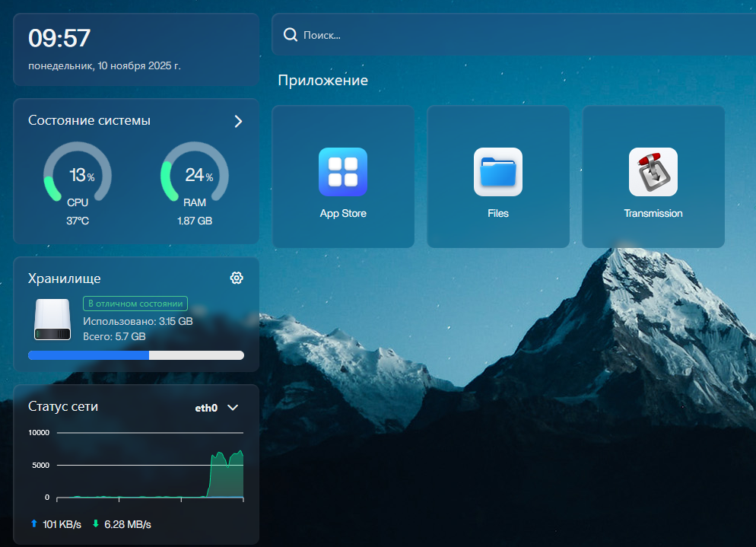Click the 37°C CPU temperature

coord(78,221)
